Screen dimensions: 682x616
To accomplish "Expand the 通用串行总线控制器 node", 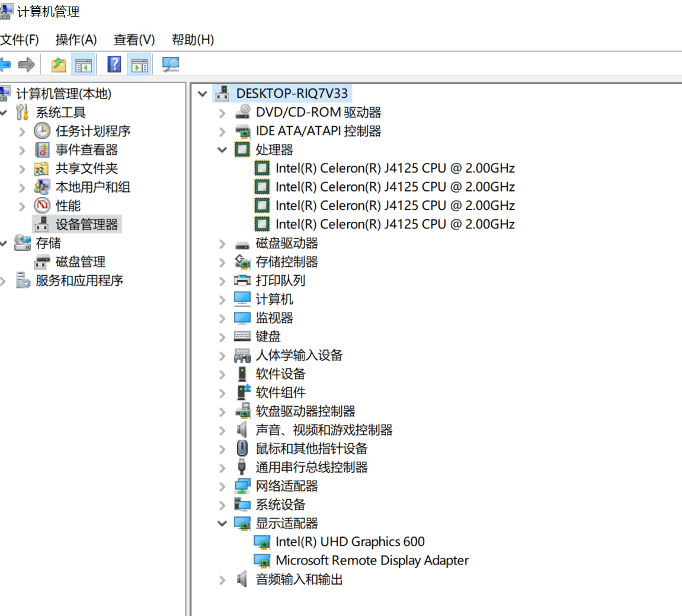I will [222, 468].
